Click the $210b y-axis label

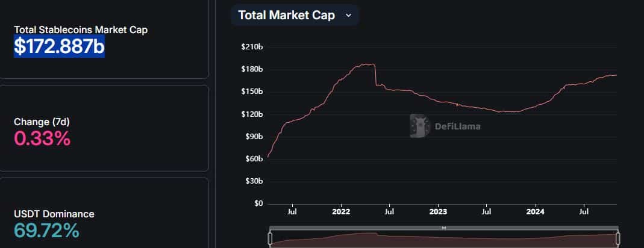pos(252,47)
